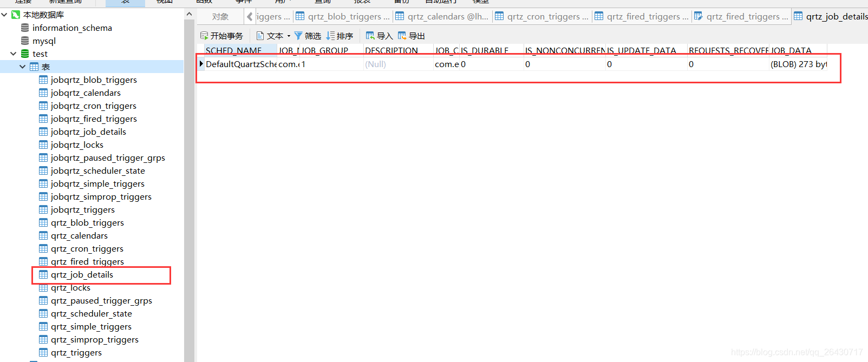The height and width of the screenshot is (362, 868).
Task: Switch to the qrtz_blob_triggers tab
Action: 343,17
